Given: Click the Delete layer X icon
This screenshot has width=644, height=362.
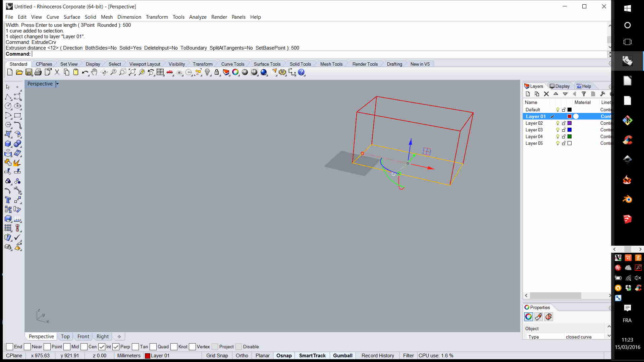Looking at the screenshot, I should (x=546, y=94).
